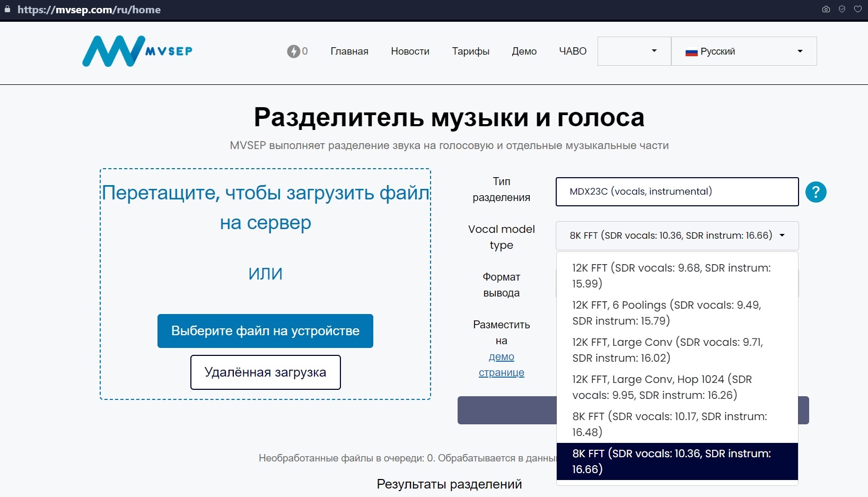The width and height of the screenshot is (868, 497).
Task: Click the heart icon in browser bar
Action: (x=857, y=10)
